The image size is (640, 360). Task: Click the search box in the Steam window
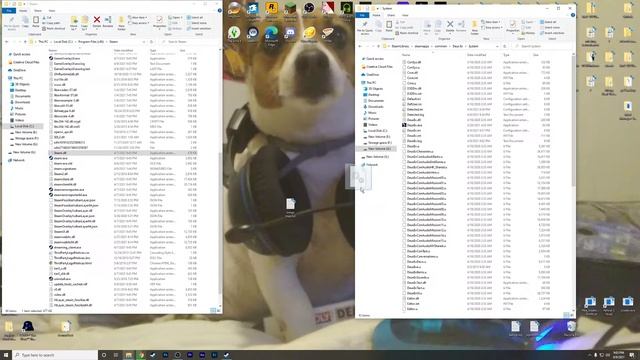pos(188,42)
